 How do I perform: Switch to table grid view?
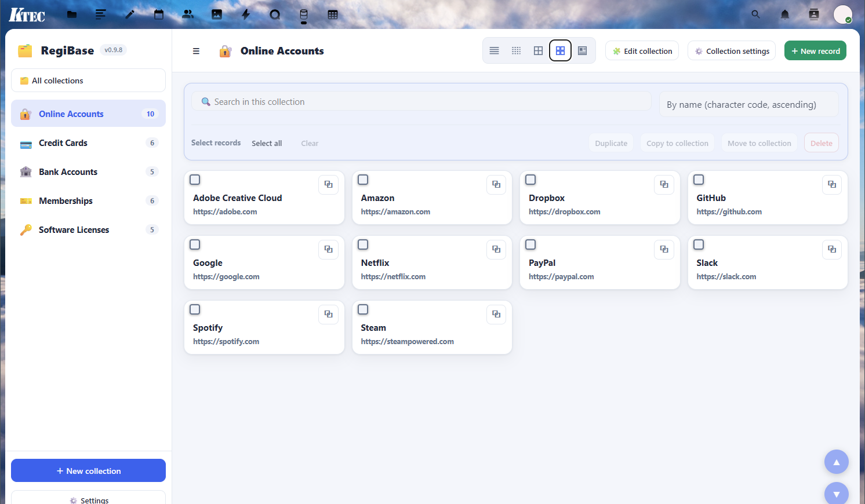tap(538, 51)
